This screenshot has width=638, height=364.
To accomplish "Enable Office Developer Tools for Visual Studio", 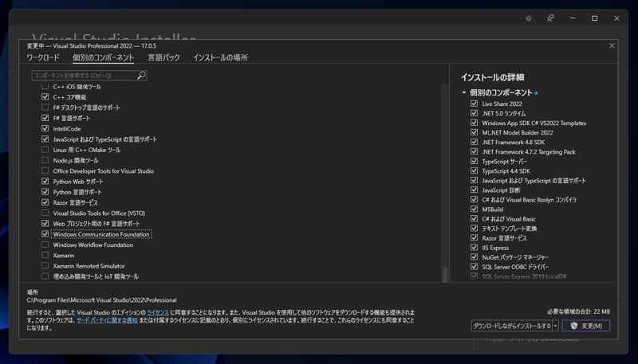I will 45,170.
